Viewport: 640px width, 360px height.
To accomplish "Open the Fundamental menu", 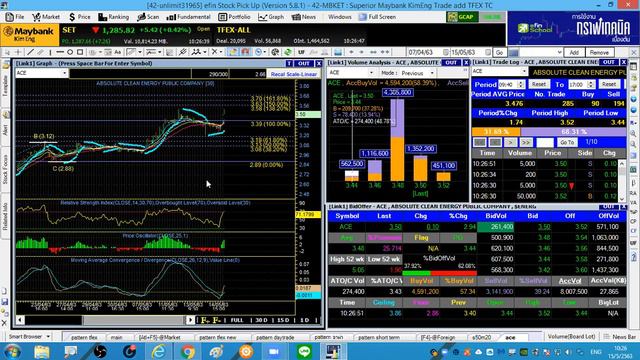I will pyautogui.click(x=189, y=17).
